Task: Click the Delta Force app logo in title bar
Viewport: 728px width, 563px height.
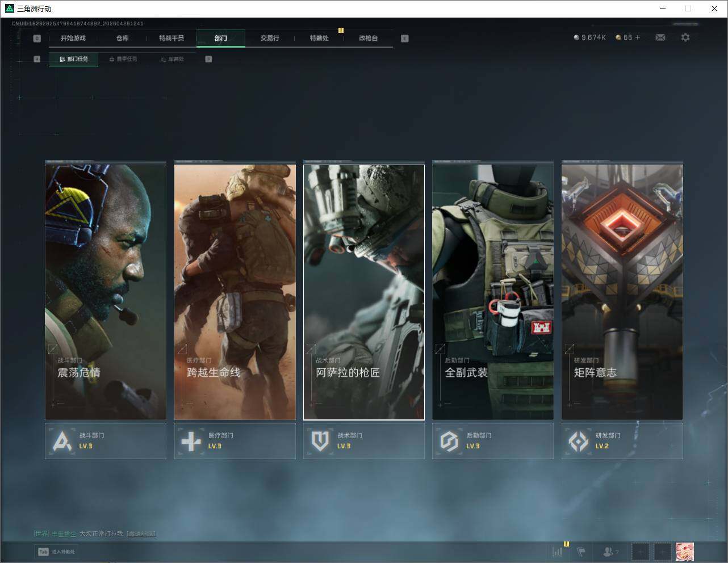Action: 9,9
